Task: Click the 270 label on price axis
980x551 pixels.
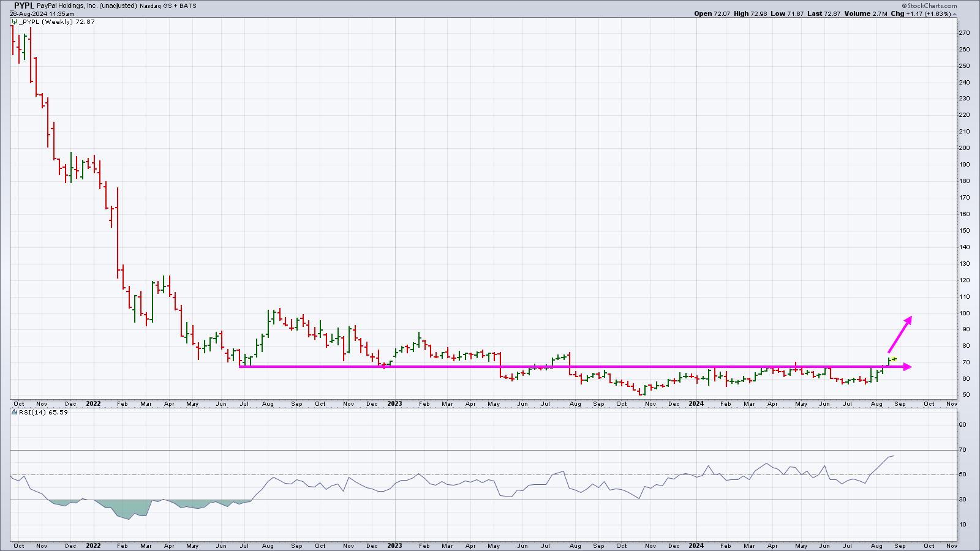Action: pos(964,33)
